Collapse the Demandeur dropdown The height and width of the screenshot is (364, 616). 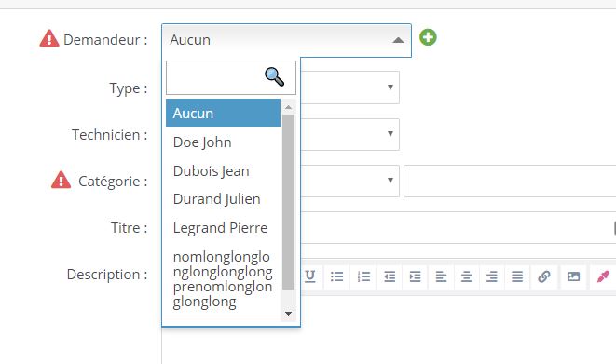(x=286, y=40)
